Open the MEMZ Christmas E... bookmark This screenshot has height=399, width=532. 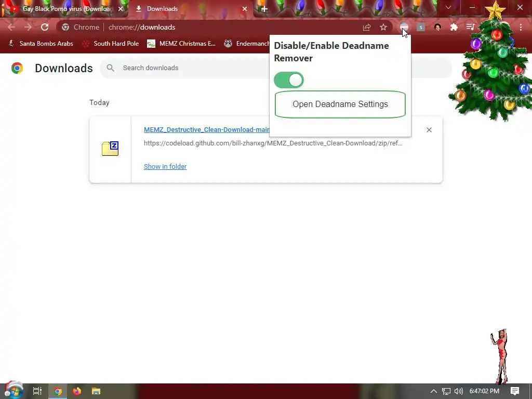(x=181, y=44)
